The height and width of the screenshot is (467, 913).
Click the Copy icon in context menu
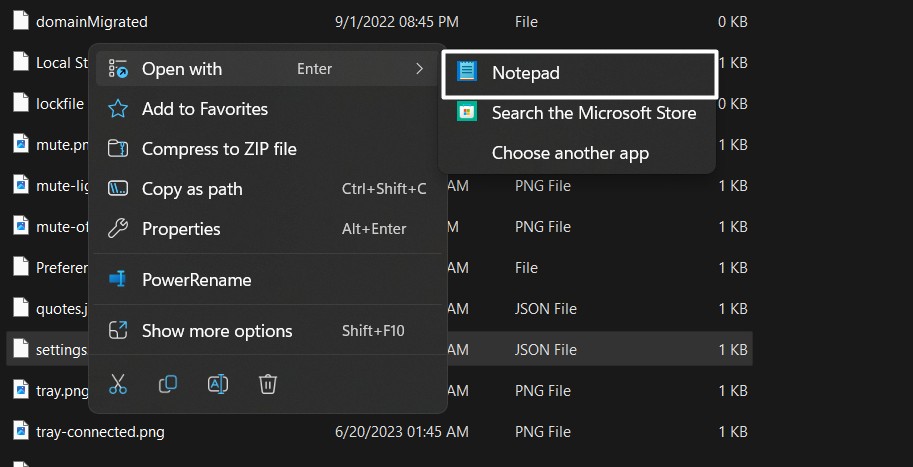pos(168,384)
